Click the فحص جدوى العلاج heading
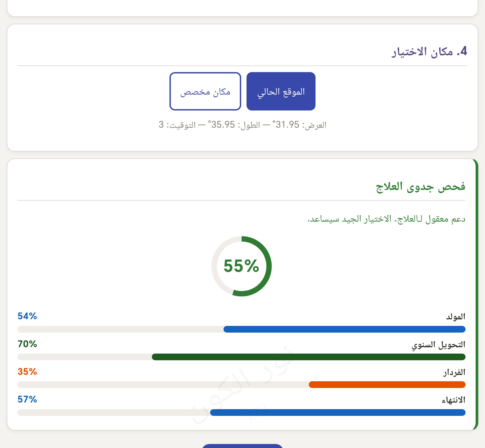 [420, 187]
